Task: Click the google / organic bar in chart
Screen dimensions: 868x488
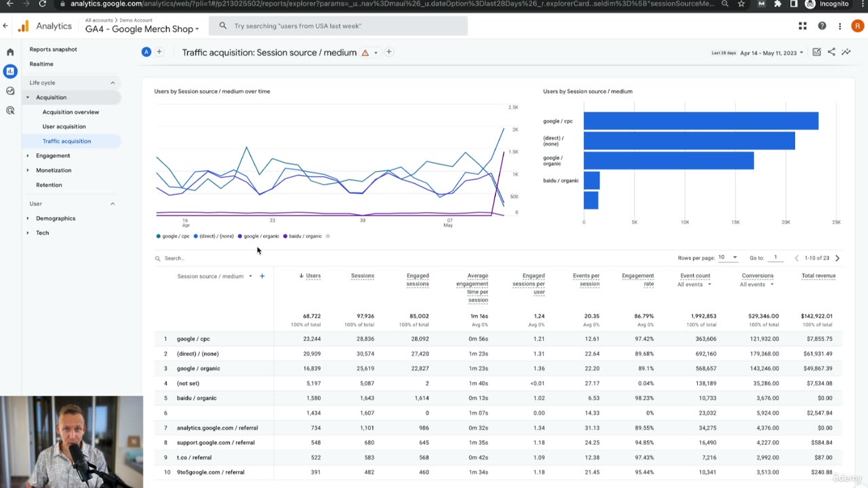Action: 669,161
